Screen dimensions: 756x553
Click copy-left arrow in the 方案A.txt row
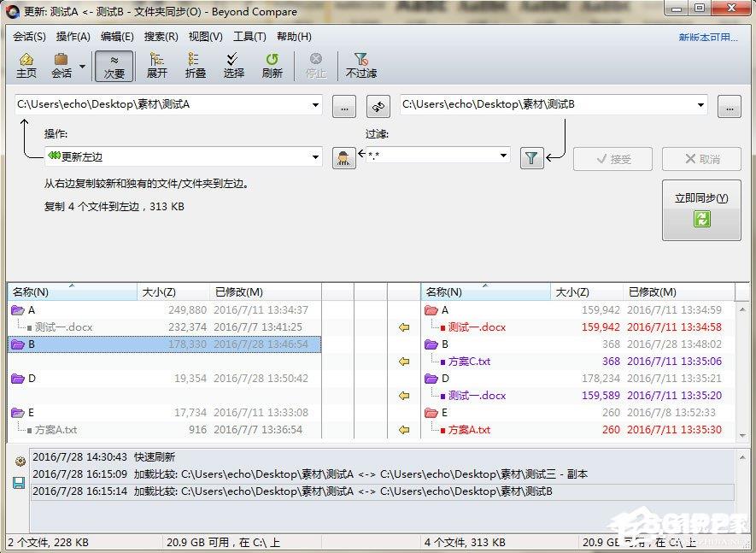(x=404, y=429)
